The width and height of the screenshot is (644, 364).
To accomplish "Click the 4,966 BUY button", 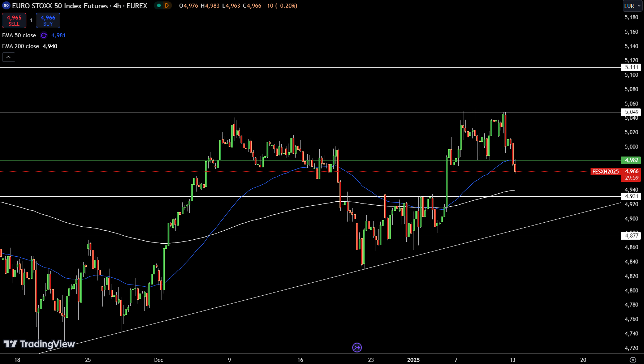I will (x=48, y=21).
